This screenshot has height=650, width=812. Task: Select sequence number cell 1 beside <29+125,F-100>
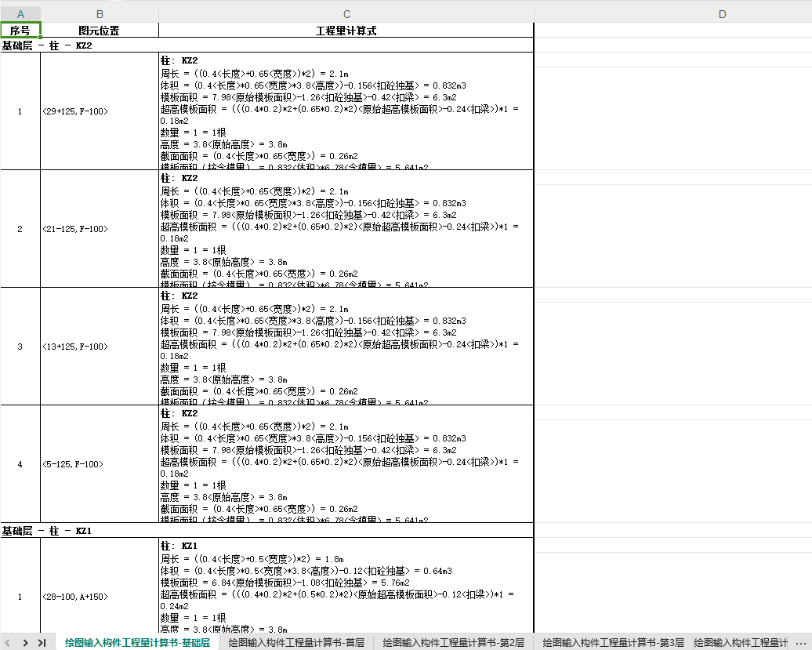20,111
